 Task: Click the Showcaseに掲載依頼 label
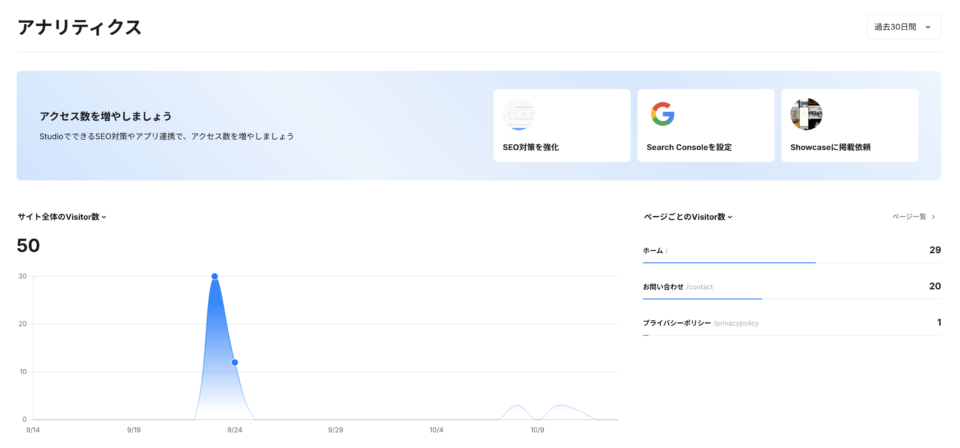(830, 147)
